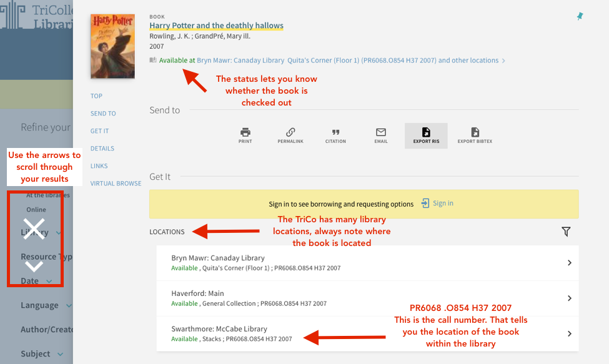Expand the Resource Type facet
The image size is (609, 364).
click(x=47, y=257)
